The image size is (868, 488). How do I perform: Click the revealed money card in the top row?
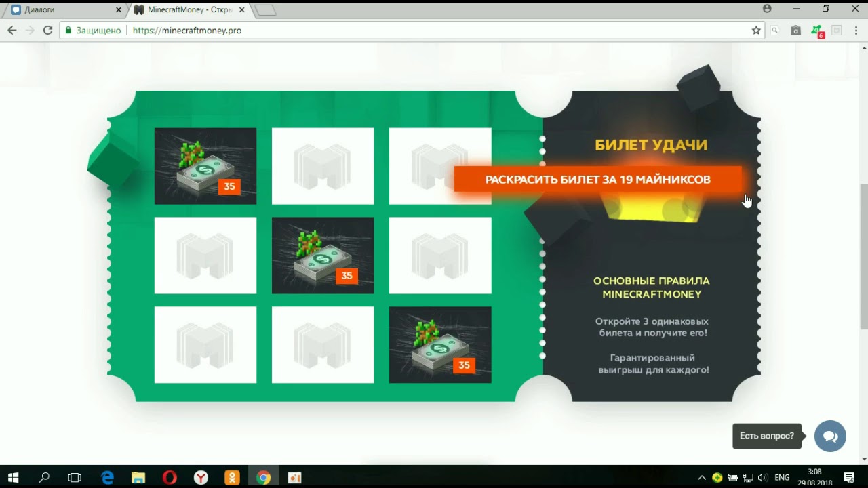(x=205, y=166)
